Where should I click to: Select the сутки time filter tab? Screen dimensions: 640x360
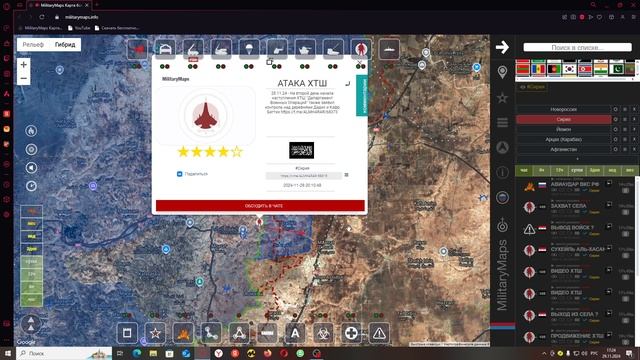[x=577, y=170]
